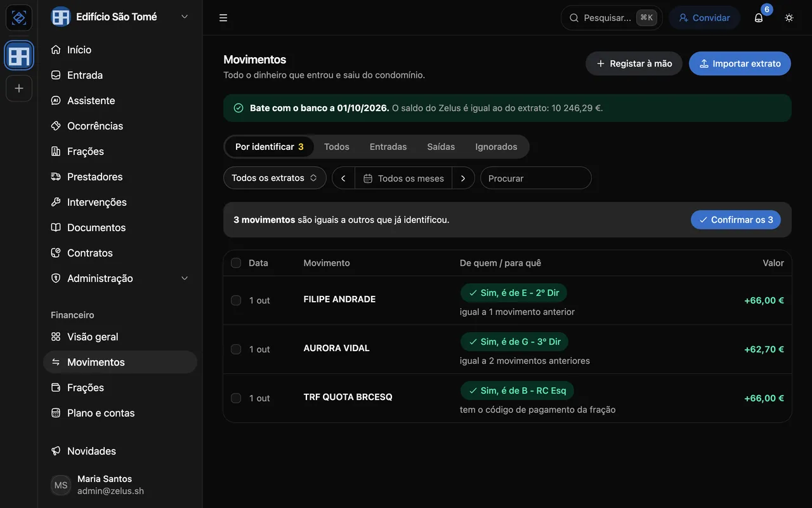This screenshot has width=812, height=508.
Task: Open Plano e contas
Action: (x=120, y=413)
